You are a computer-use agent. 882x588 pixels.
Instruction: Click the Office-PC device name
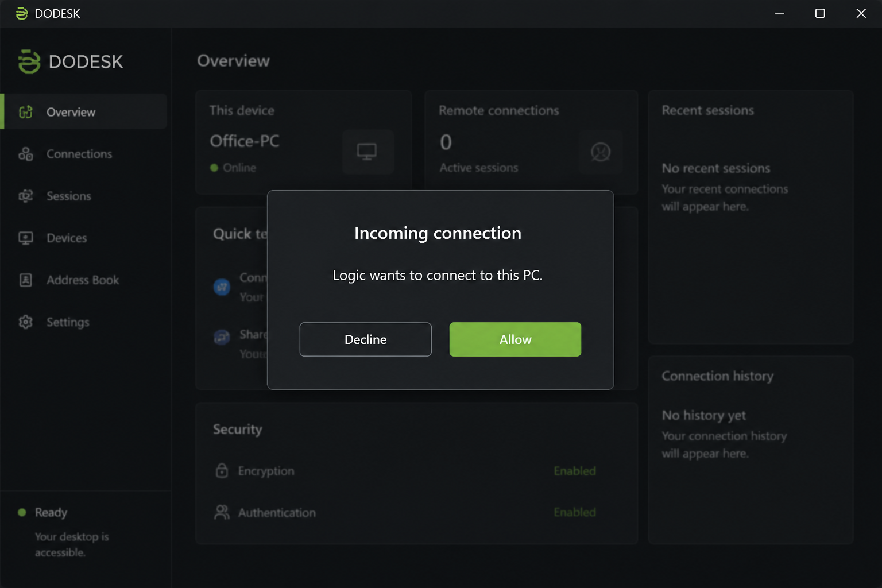click(245, 141)
